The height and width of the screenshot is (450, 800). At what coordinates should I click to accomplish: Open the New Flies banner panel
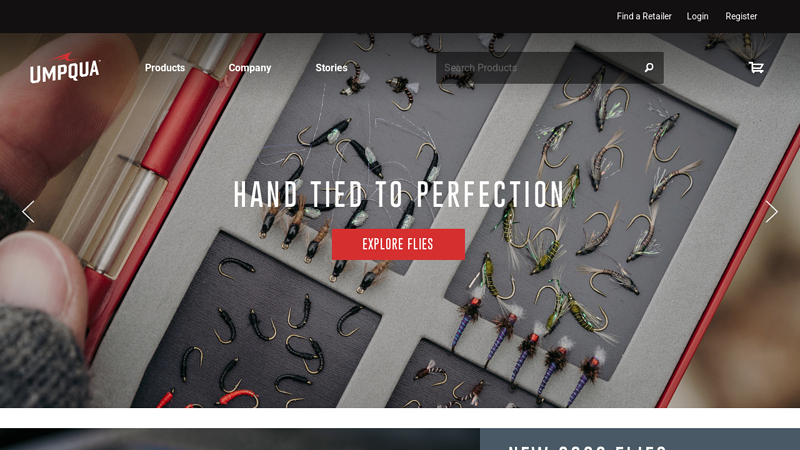click(640, 439)
